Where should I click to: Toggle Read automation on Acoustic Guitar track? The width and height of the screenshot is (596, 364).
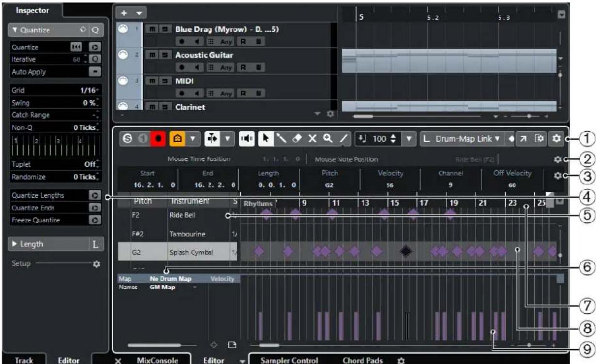pyautogui.click(x=243, y=66)
